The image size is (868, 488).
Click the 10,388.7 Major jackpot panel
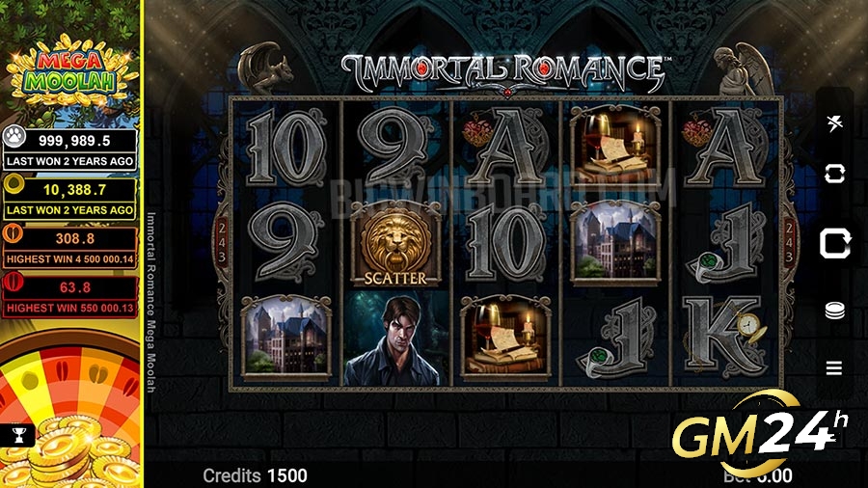[x=69, y=197]
